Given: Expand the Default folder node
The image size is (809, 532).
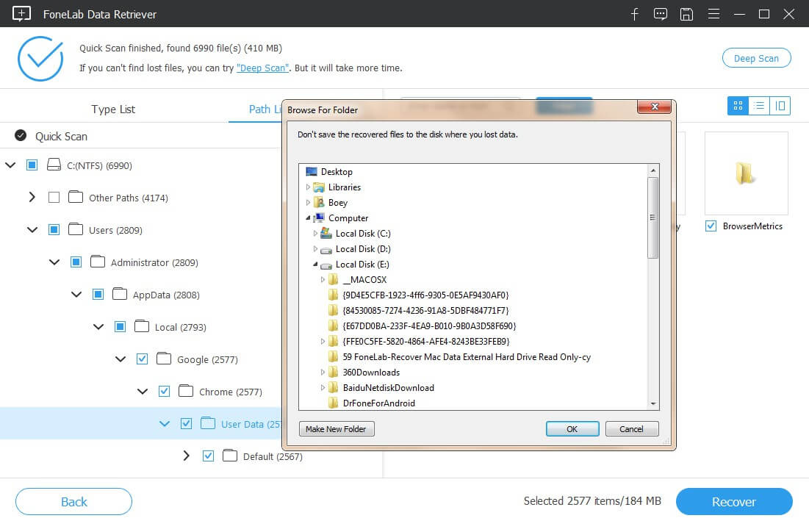Looking at the screenshot, I should click(x=186, y=456).
